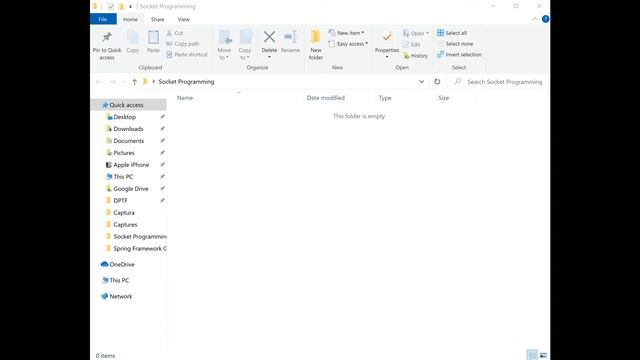The height and width of the screenshot is (360, 640).
Task: Click into Search Socket Programming field
Action: (x=499, y=82)
